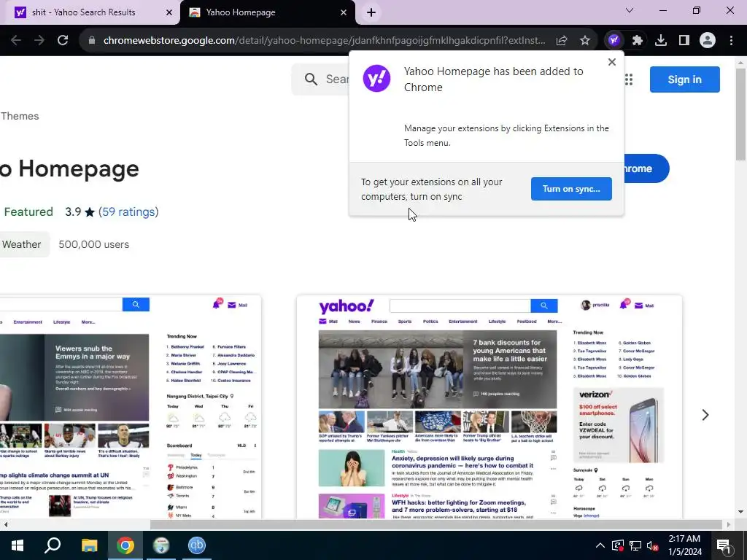Click the Turn on sync button
This screenshot has height=560, width=747.
point(571,189)
